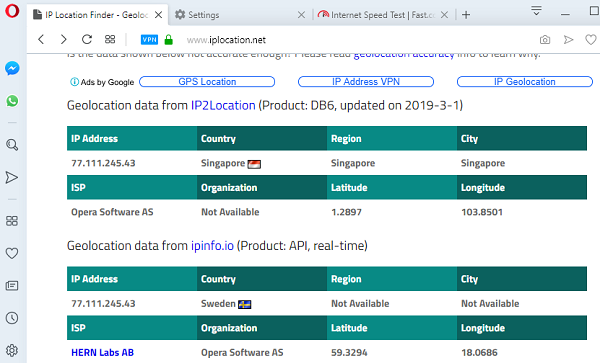
Task: Select latitude value 1.2897
Action: click(x=346, y=212)
